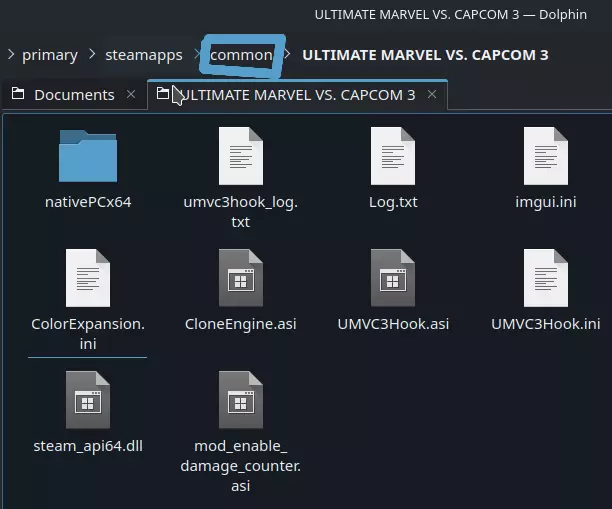Close the ULTIMATE MARVEL VS. CAPCOM 3 tab
The width and height of the screenshot is (612, 509).
point(432,94)
